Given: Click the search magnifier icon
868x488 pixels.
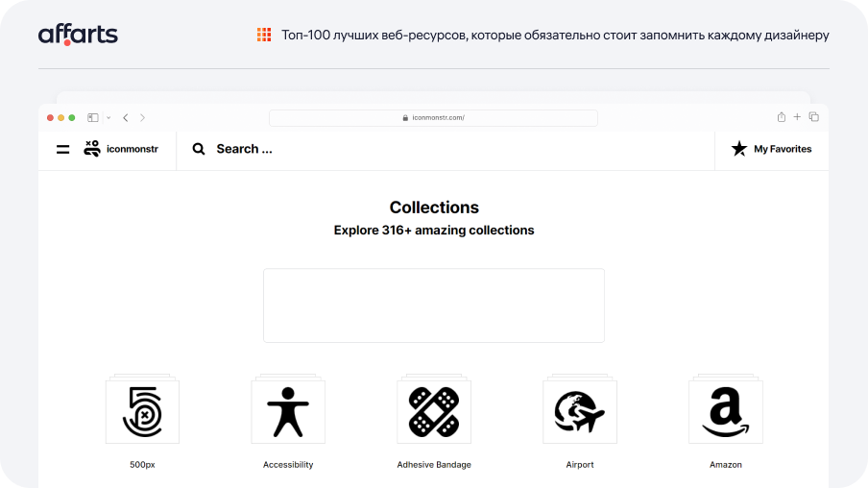Looking at the screenshot, I should point(198,149).
